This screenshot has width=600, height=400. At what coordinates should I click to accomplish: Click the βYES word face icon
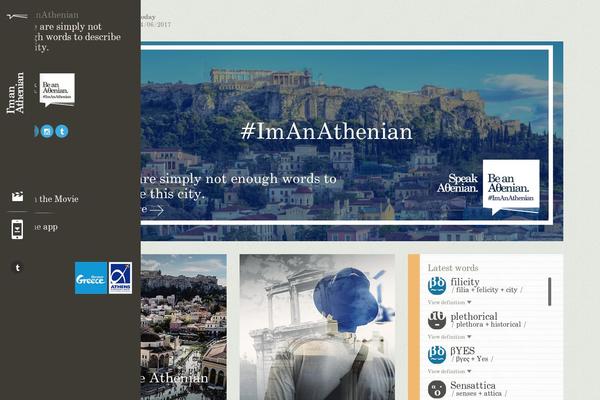(437, 354)
